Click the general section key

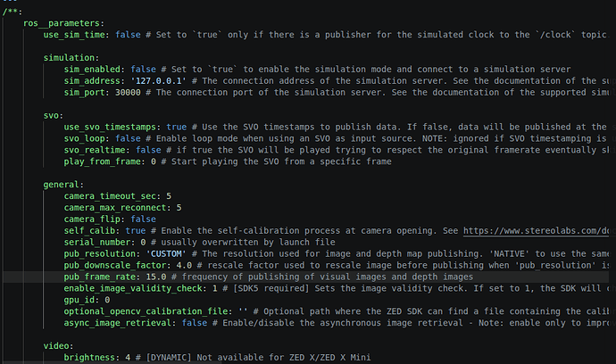pyautogui.click(x=62, y=185)
